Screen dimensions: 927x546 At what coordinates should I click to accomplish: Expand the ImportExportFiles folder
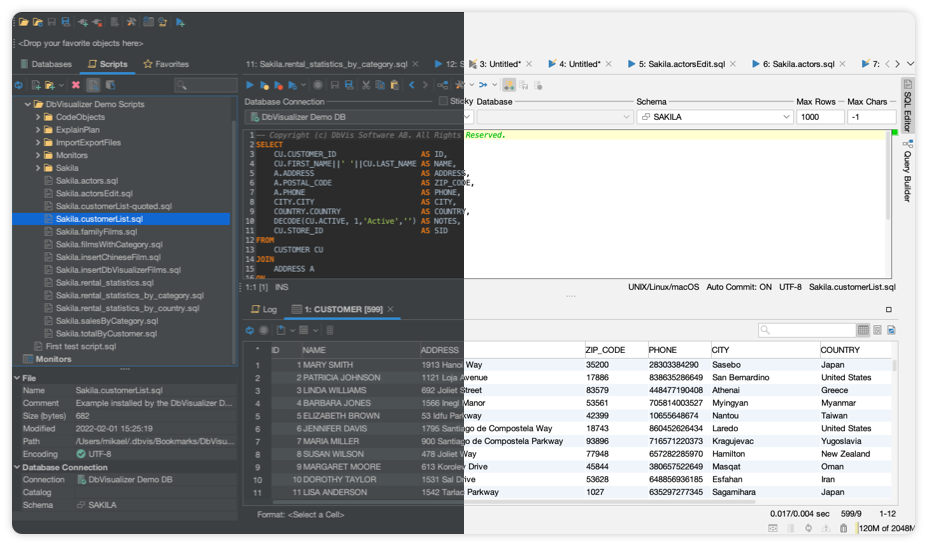[x=38, y=142]
